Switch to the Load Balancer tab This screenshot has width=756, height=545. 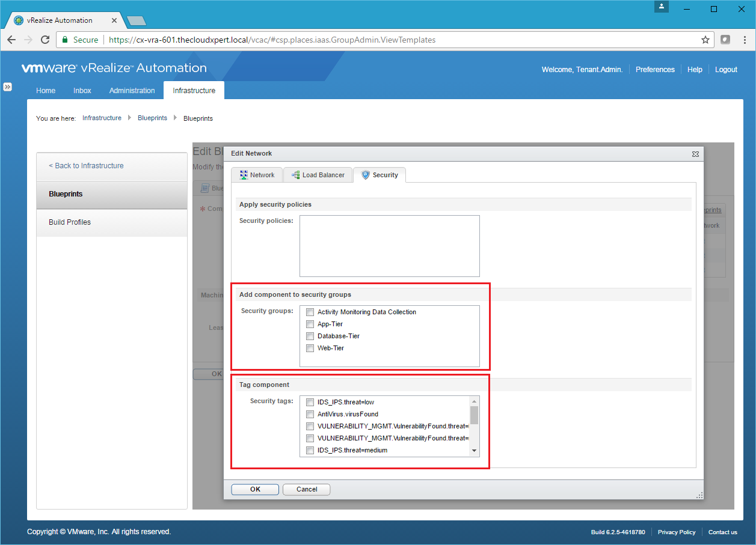318,175
